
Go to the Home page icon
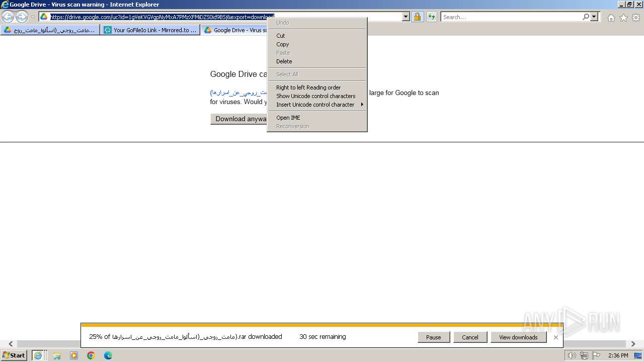point(611,18)
